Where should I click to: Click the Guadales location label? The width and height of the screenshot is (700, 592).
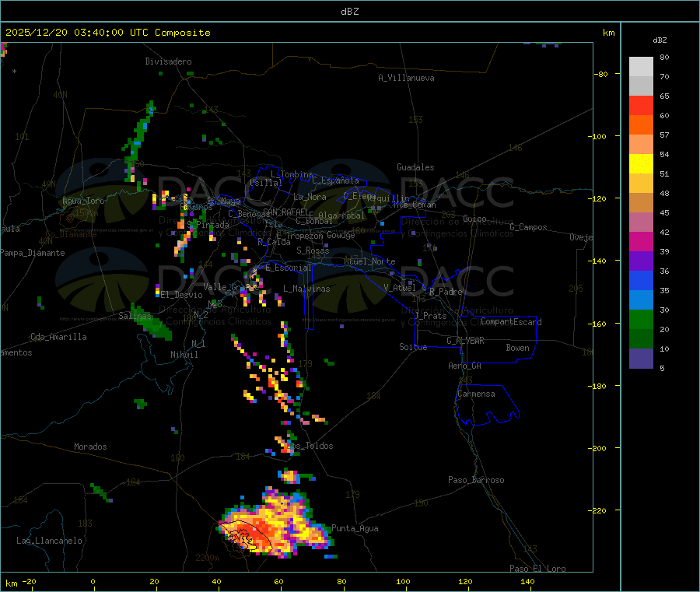click(x=415, y=168)
